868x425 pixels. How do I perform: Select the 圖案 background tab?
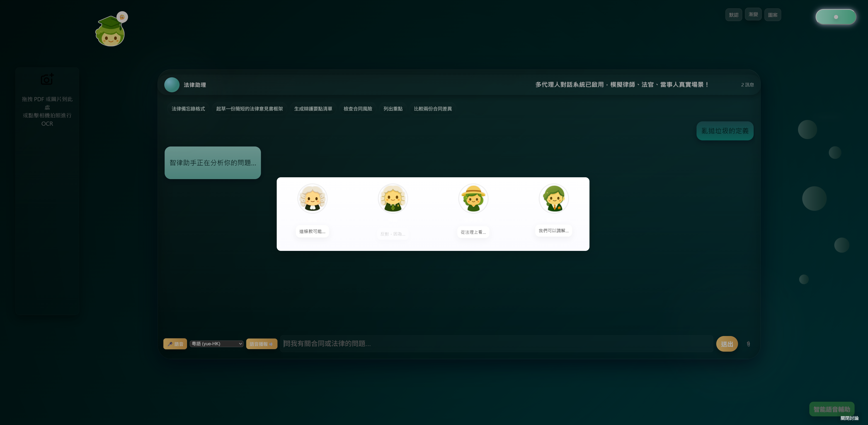click(x=773, y=15)
